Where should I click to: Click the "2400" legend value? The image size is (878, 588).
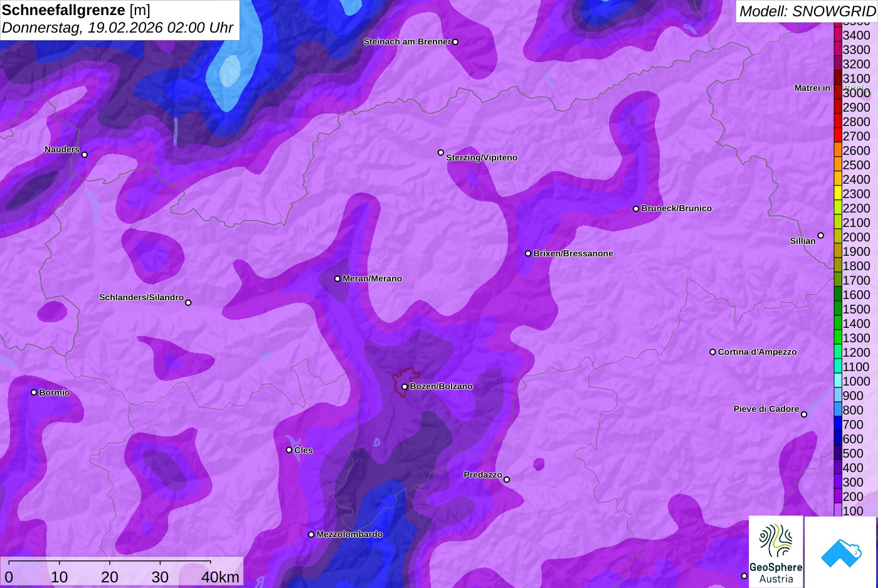point(856,179)
